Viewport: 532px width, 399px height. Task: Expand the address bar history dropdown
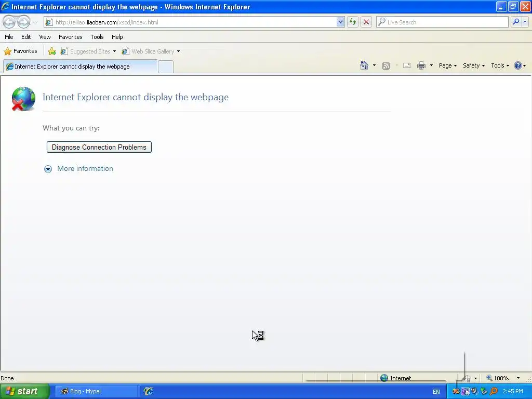tap(340, 22)
